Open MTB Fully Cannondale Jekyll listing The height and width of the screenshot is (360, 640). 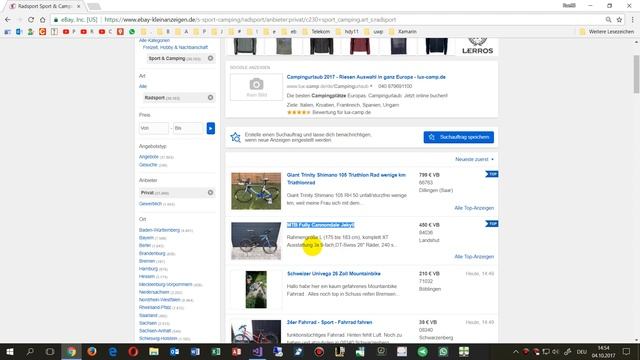320,225
